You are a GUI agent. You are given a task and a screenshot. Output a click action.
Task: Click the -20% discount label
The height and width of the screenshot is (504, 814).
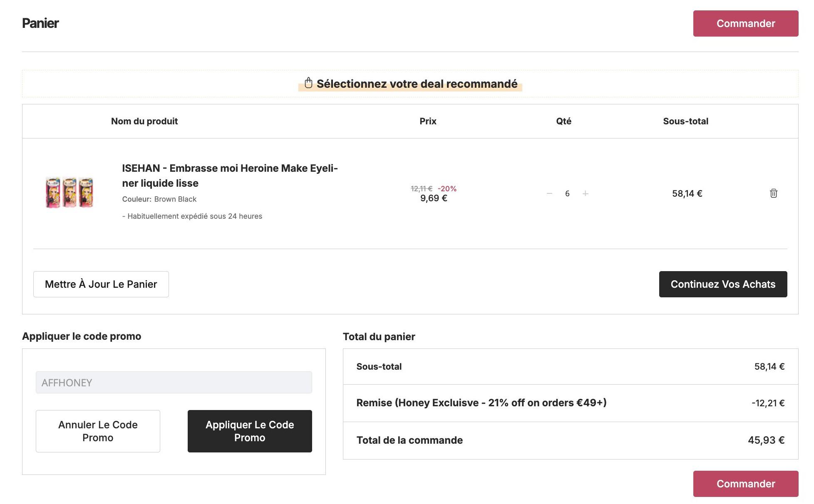point(447,189)
